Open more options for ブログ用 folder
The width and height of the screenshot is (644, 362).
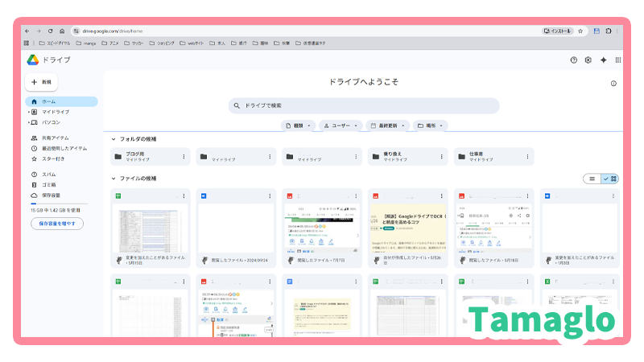184,157
